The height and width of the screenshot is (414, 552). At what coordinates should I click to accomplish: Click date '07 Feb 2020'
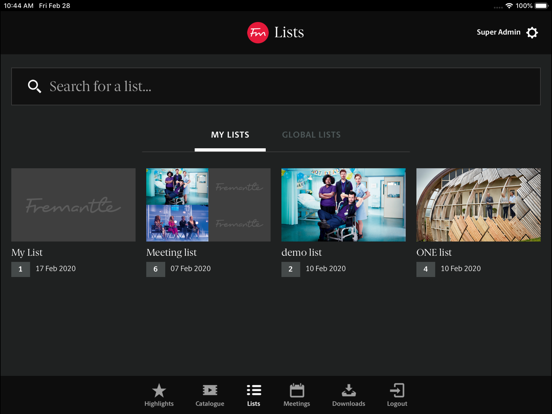[191, 269]
